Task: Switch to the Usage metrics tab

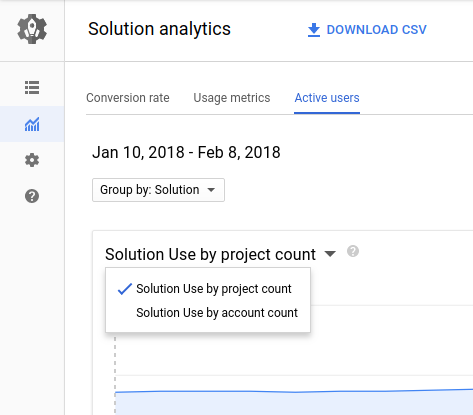Action: pyautogui.click(x=232, y=98)
